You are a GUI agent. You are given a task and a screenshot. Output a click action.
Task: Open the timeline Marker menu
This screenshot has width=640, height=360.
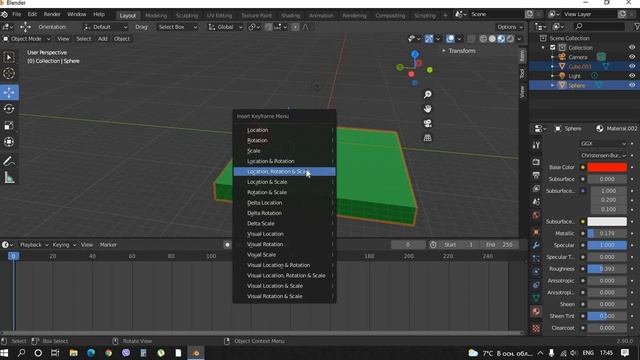[108, 245]
